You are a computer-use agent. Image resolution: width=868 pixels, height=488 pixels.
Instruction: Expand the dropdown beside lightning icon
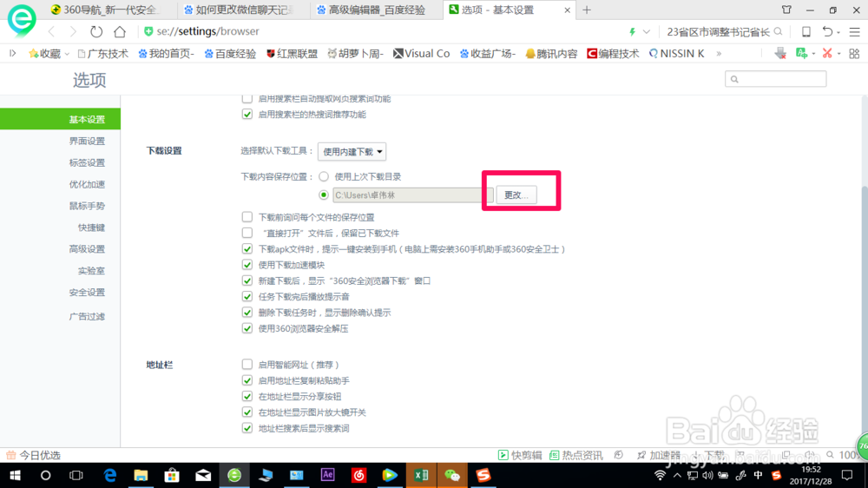[x=646, y=31]
